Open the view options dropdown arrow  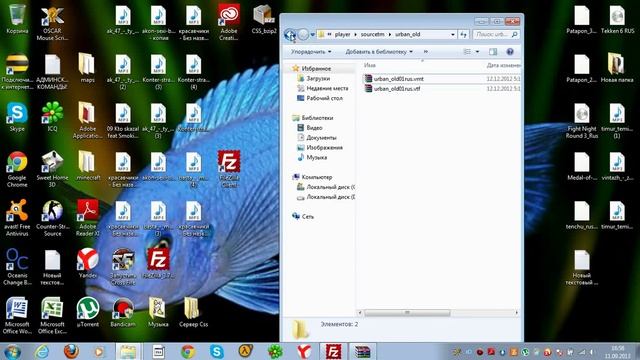pos(477,52)
